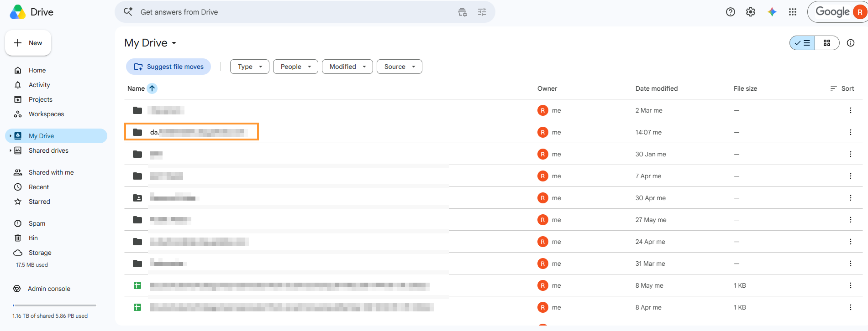Switch to grid layout view
The height and width of the screenshot is (331, 868).
[827, 43]
